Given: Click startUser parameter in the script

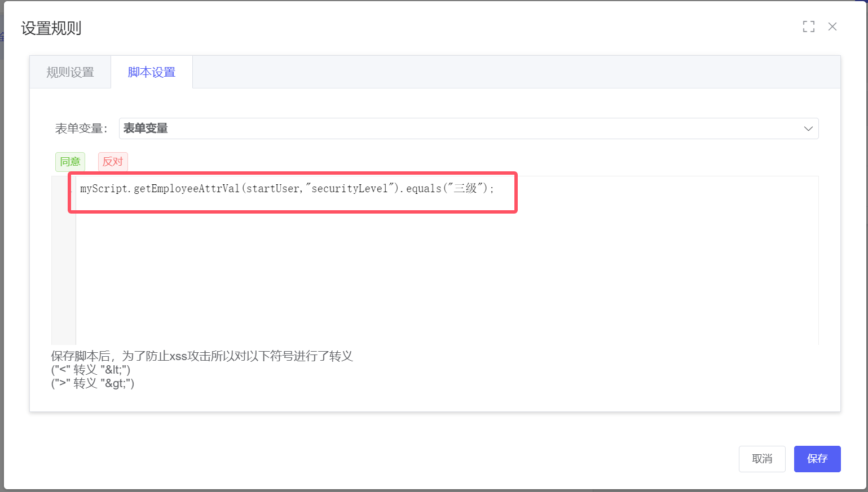Looking at the screenshot, I should [272, 189].
